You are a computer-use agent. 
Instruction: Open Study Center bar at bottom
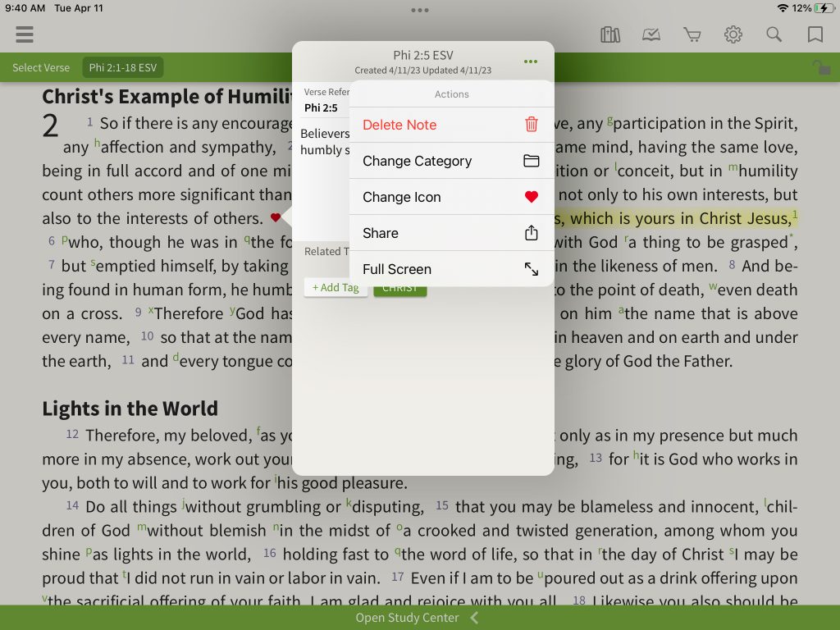click(420, 618)
